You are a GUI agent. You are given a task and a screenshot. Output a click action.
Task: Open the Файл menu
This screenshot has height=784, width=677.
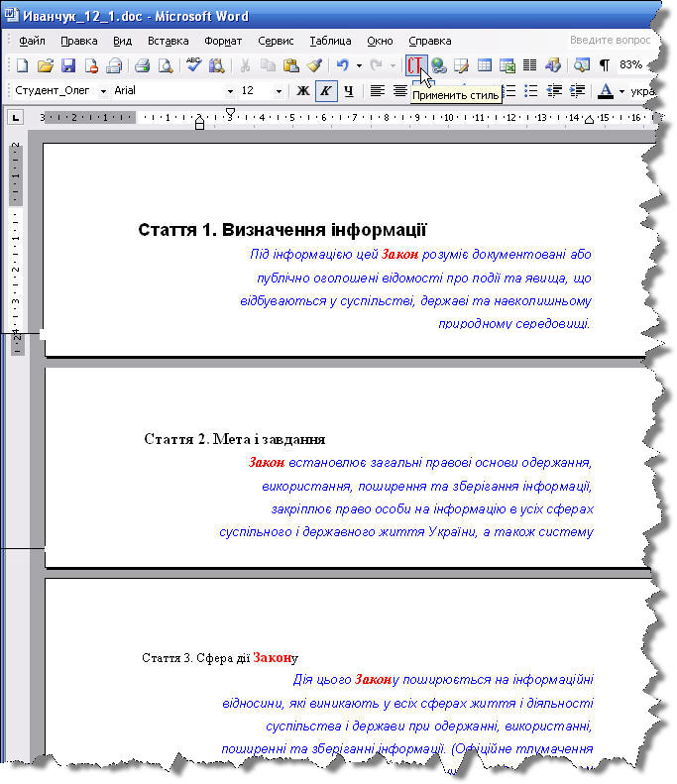pyautogui.click(x=32, y=41)
